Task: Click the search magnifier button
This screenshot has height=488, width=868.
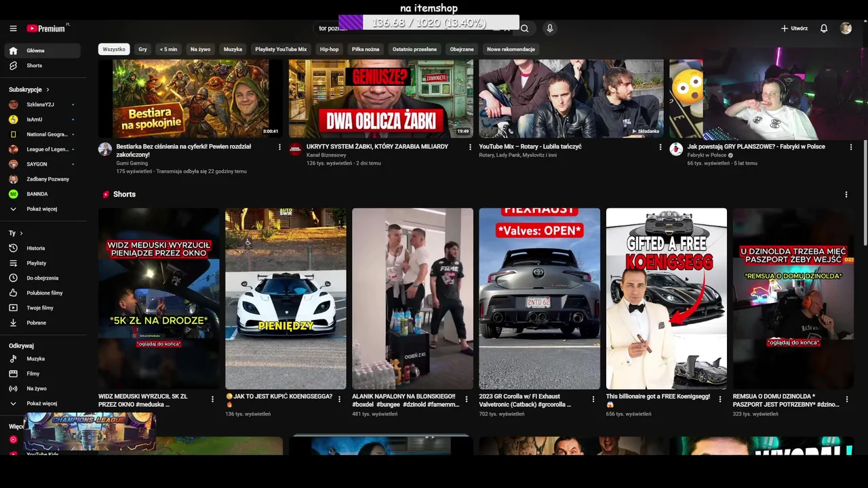Action: [524, 28]
